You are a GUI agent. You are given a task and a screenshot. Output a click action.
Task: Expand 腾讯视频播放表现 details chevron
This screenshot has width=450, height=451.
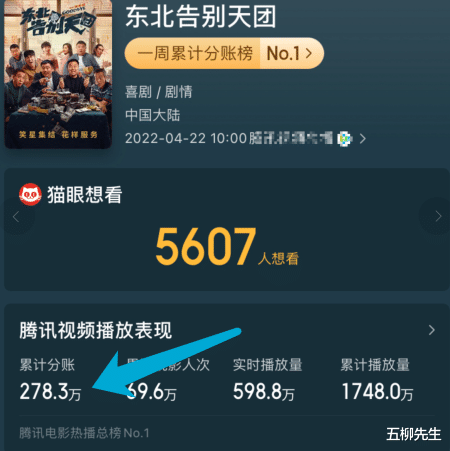[432, 330]
